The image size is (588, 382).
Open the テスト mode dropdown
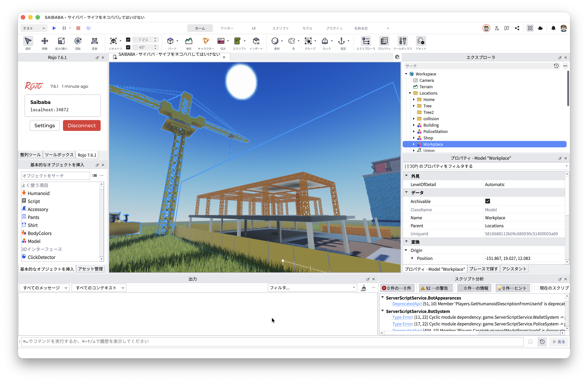click(34, 28)
